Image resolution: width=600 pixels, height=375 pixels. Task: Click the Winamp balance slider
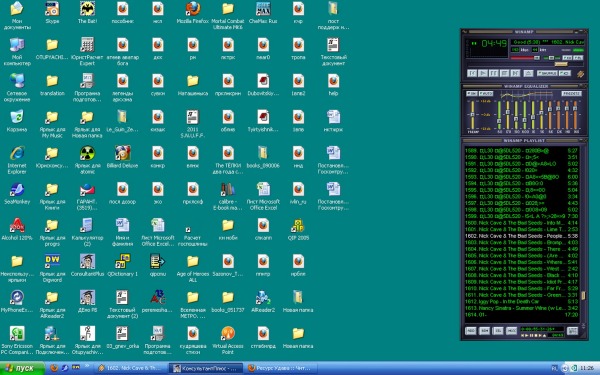click(x=551, y=58)
